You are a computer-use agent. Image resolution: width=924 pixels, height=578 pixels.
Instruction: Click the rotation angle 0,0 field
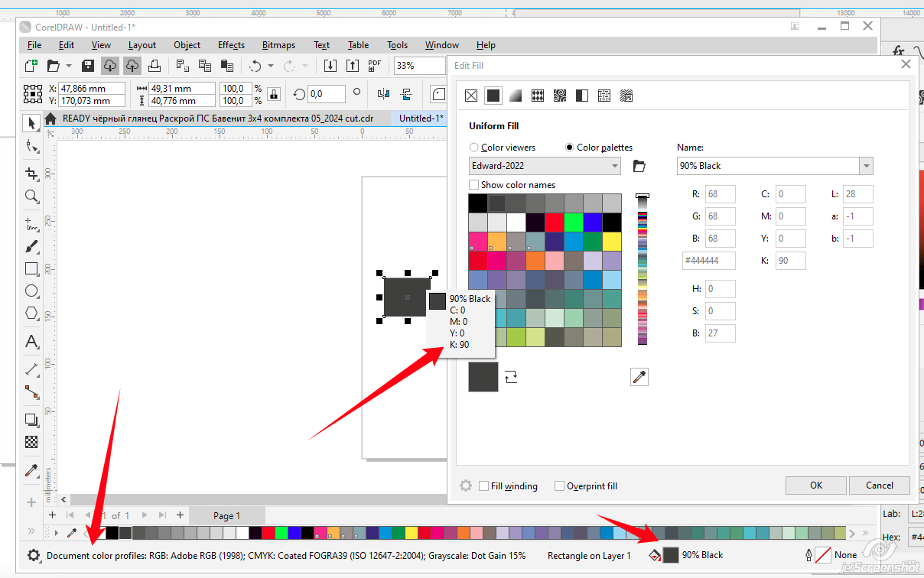tap(327, 94)
